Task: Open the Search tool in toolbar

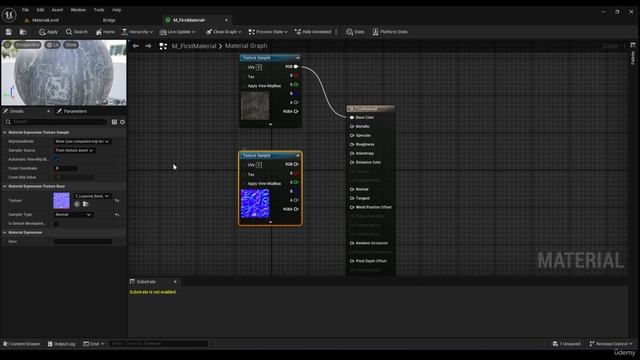Action: point(77,32)
